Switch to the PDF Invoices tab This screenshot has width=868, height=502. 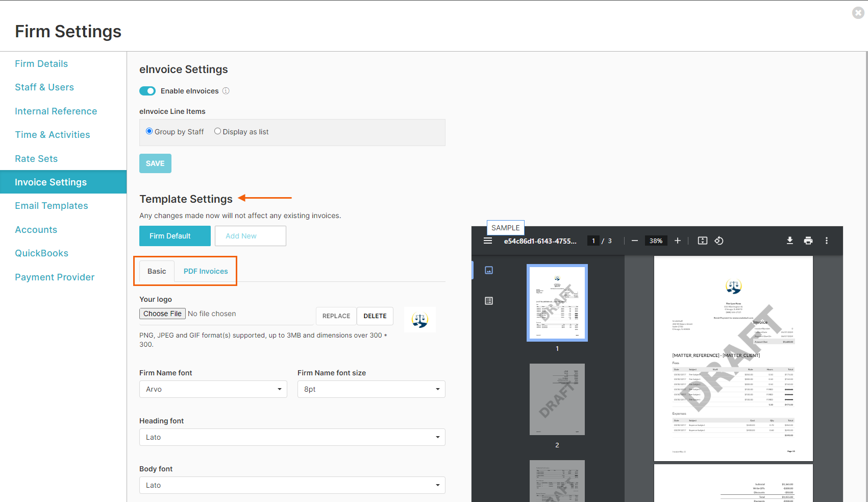pos(206,271)
